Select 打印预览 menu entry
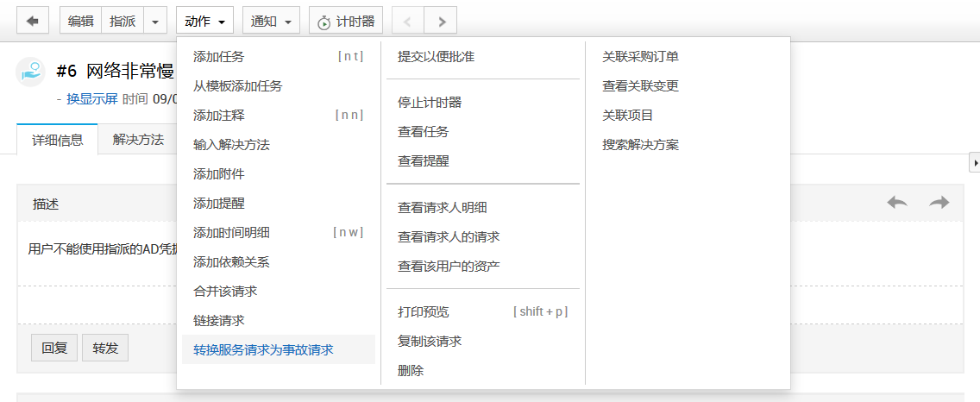The height and width of the screenshot is (402, 980). click(424, 311)
